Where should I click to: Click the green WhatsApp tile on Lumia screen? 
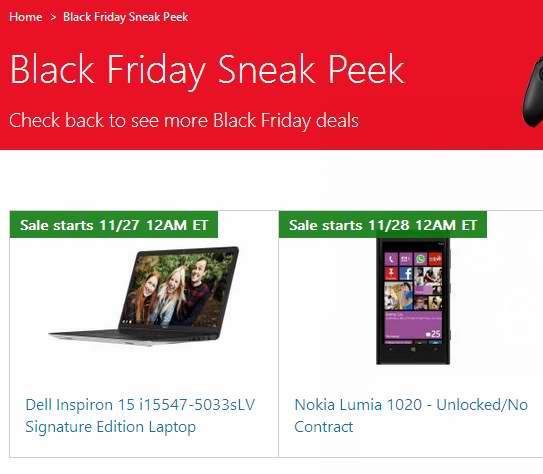tap(420, 259)
